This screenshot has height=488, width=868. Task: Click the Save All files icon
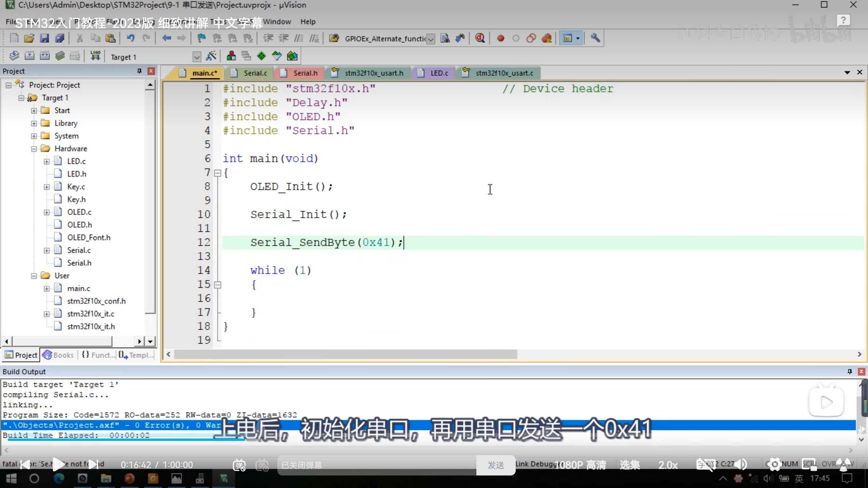point(60,38)
